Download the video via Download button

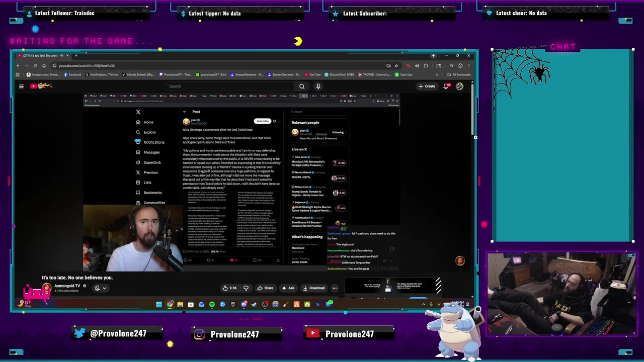click(314, 288)
